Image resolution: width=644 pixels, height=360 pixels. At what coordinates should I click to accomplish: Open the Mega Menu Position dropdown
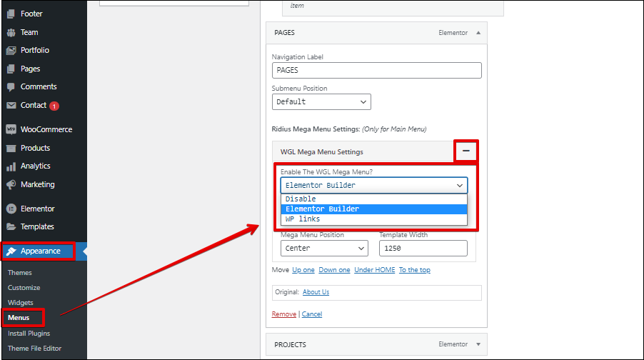click(x=324, y=249)
